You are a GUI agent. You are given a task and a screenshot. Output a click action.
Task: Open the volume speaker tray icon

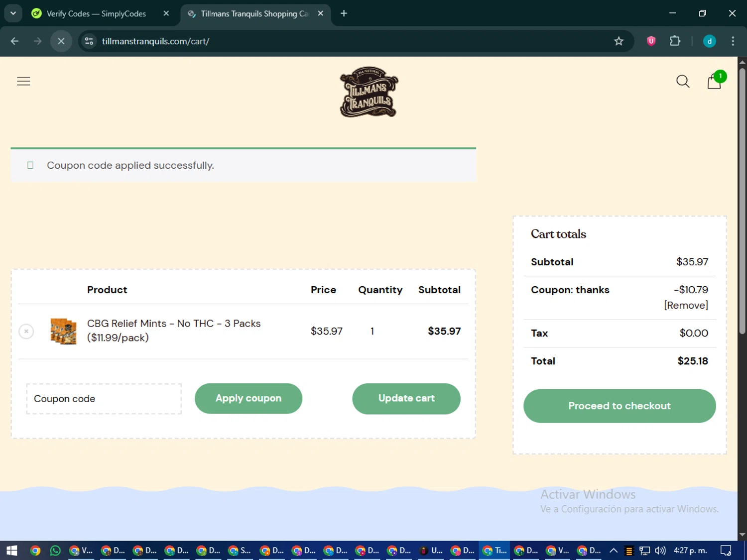pos(660,551)
